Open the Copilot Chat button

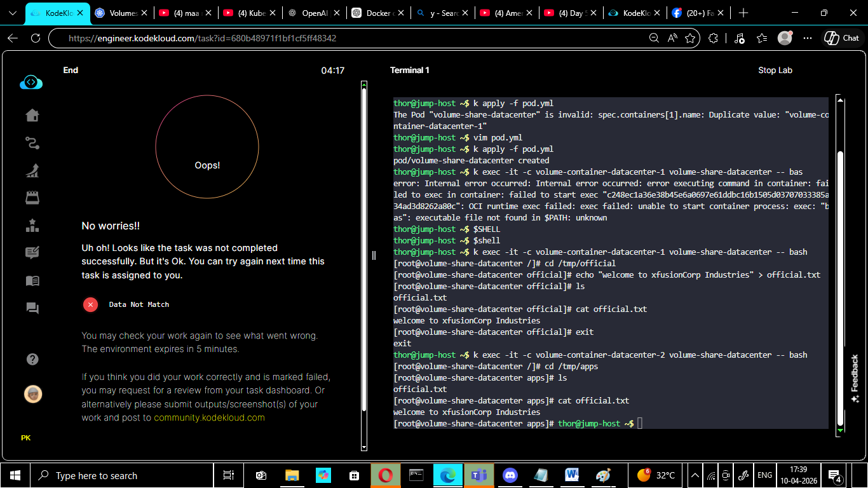[x=841, y=38]
